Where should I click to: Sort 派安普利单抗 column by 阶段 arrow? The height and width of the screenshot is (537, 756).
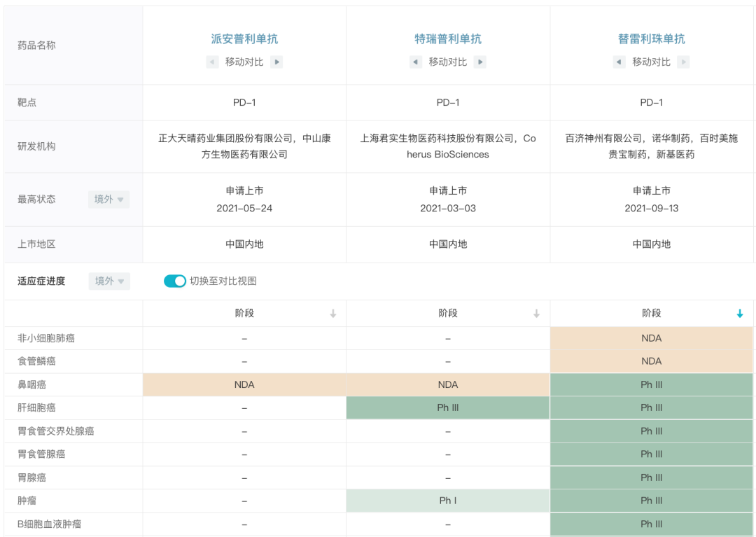pos(333,314)
